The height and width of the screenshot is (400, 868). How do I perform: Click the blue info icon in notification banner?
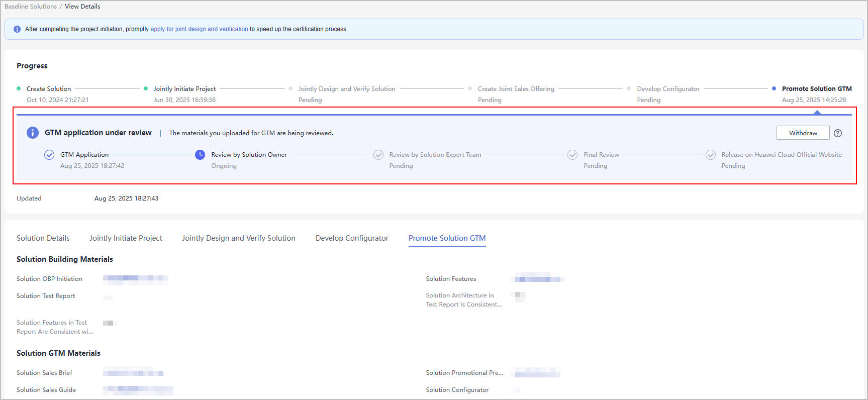17,29
